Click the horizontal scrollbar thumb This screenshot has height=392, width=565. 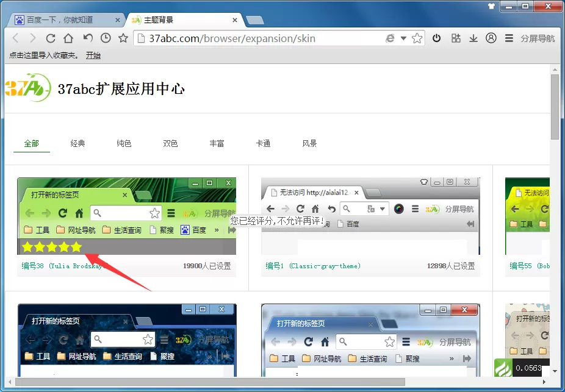[210, 382]
